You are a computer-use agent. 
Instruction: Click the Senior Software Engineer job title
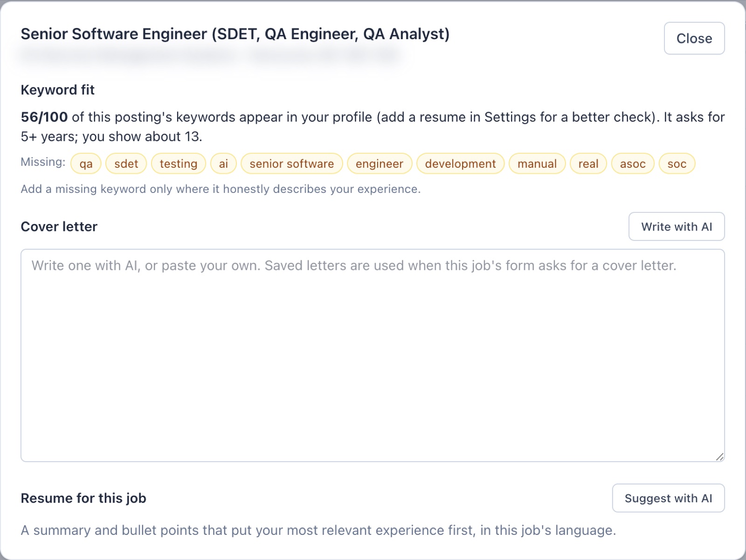click(x=235, y=34)
